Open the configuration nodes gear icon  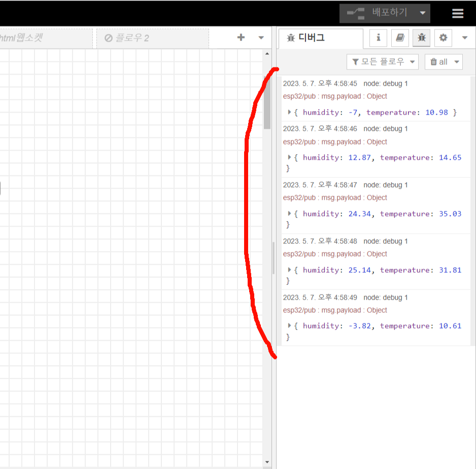click(x=443, y=38)
